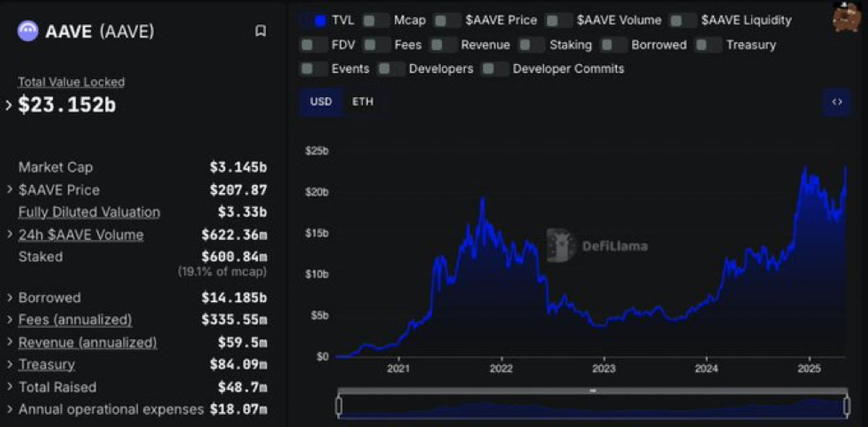Enable the FDV chart series
This screenshot has height=427, width=868.
coord(312,45)
